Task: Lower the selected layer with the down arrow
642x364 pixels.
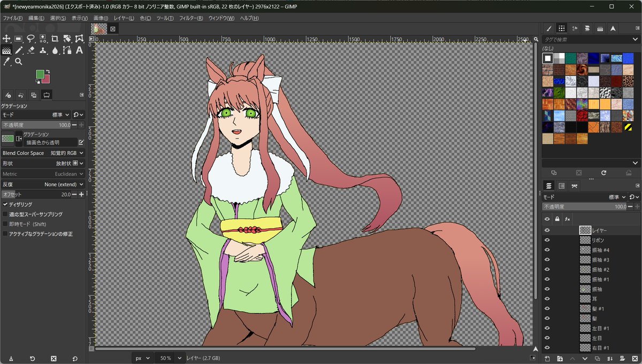Action: [x=585, y=358]
